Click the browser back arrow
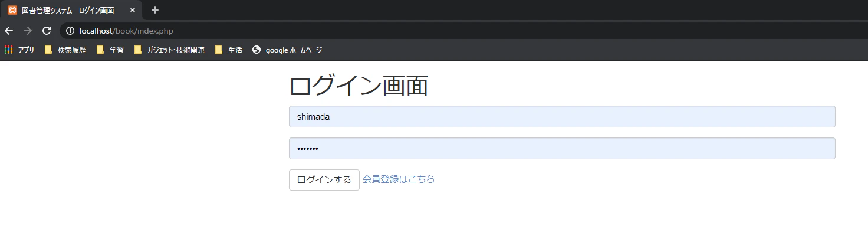The height and width of the screenshot is (236, 868). point(9,31)
